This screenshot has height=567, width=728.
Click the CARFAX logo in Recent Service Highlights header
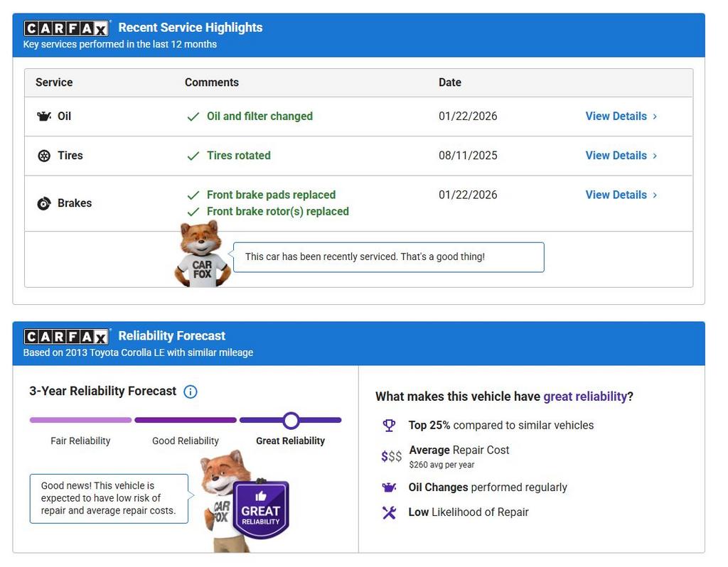click(66, 28)
